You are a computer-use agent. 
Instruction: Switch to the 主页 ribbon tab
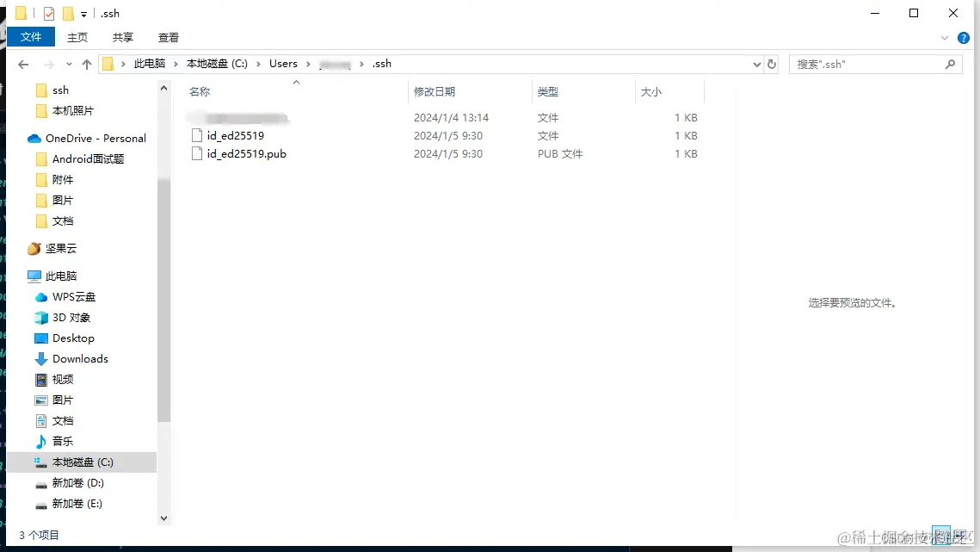tap(77, 38)
